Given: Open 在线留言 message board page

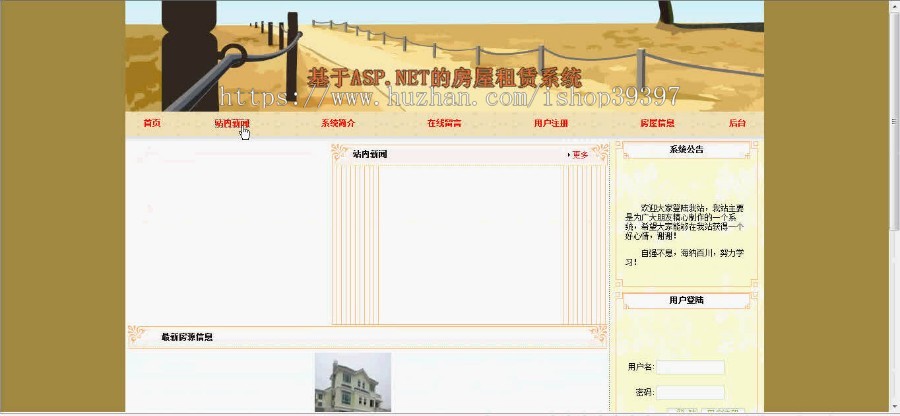Looking at the screenshot, I should point(444,123).
